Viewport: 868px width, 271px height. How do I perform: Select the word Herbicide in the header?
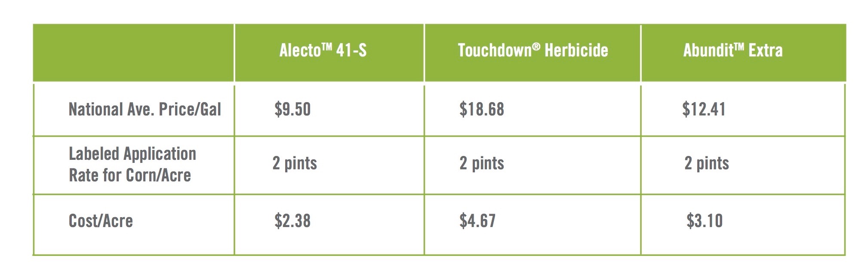[x=576, y=50]
